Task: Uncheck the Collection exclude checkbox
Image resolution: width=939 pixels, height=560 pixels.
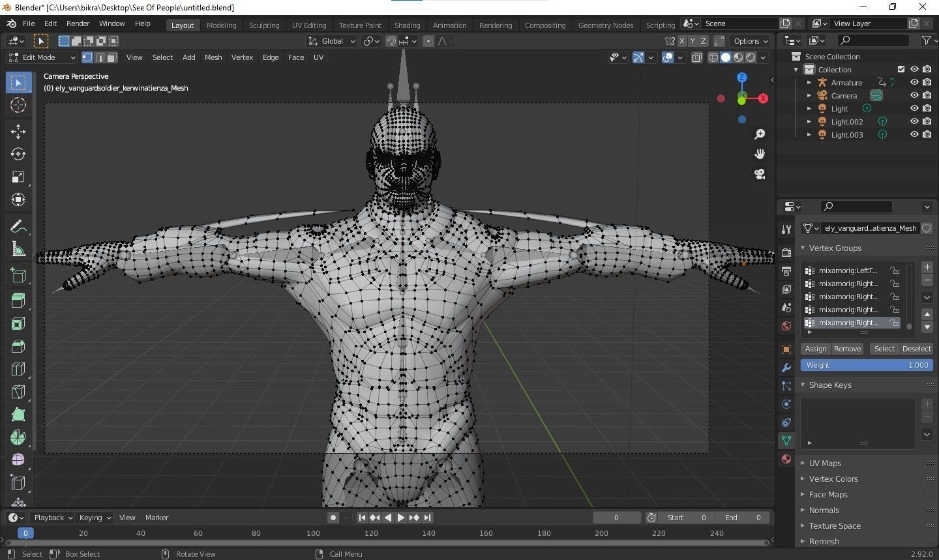Action: click(x=901, y=69)
